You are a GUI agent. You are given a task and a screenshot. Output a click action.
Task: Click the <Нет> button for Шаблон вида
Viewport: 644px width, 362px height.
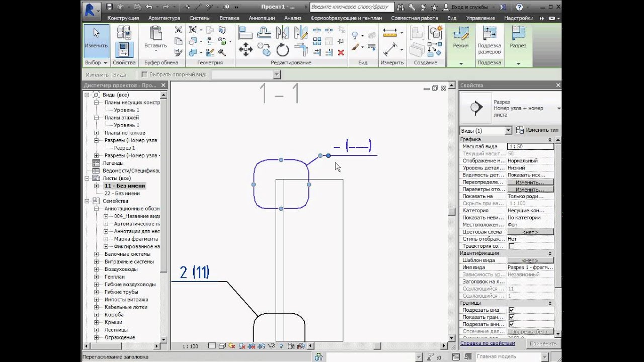point(530,260)
